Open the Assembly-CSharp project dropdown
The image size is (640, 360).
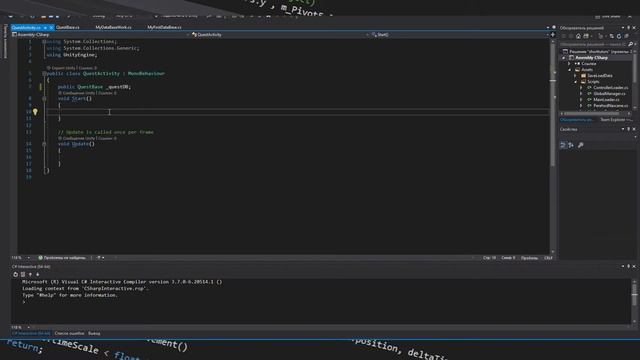100,35
